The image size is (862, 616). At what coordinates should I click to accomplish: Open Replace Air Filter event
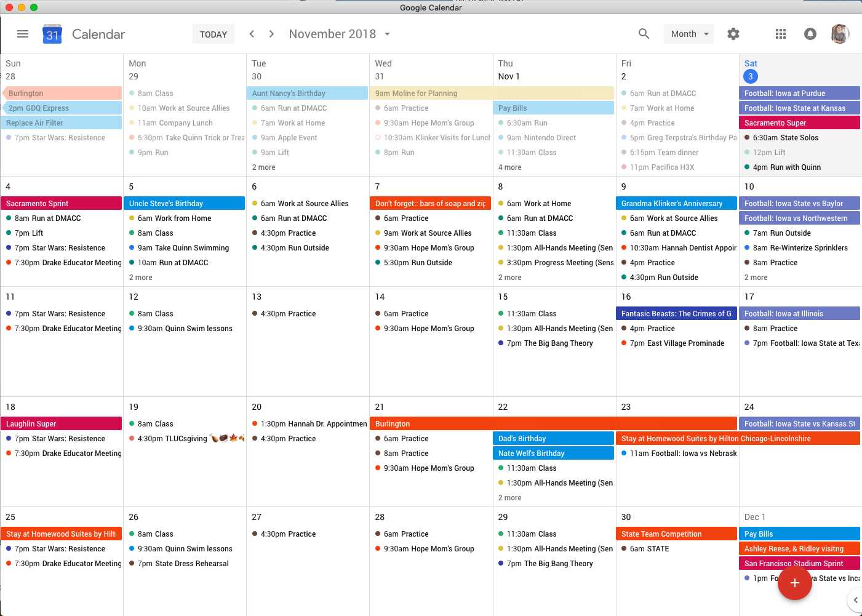coord(62,123)
